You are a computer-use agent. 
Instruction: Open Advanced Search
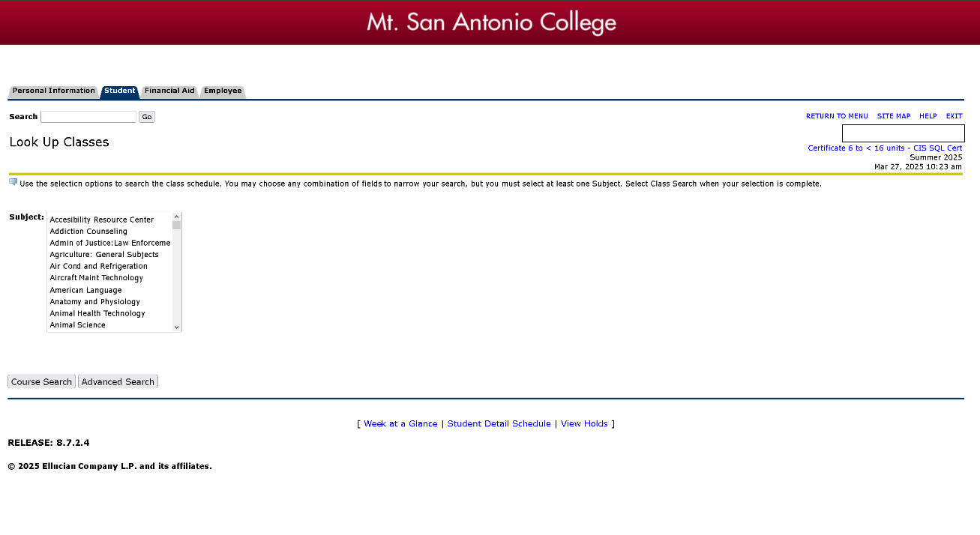[118, 382]
